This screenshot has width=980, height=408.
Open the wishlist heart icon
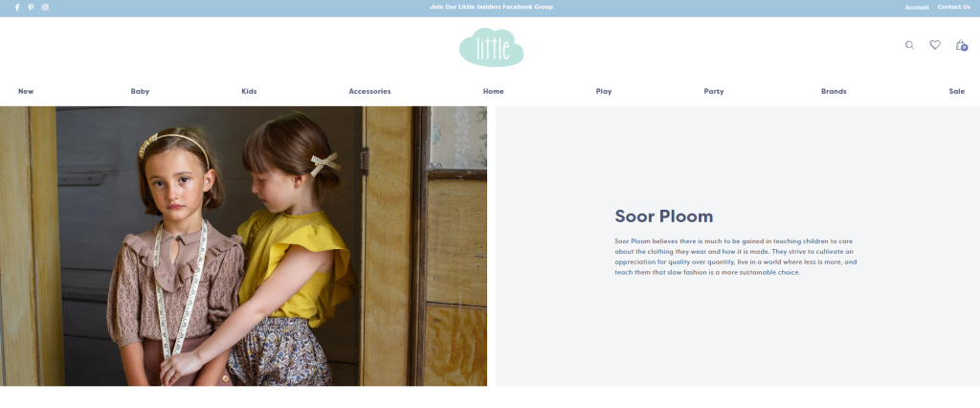click(x=935, y=45)
